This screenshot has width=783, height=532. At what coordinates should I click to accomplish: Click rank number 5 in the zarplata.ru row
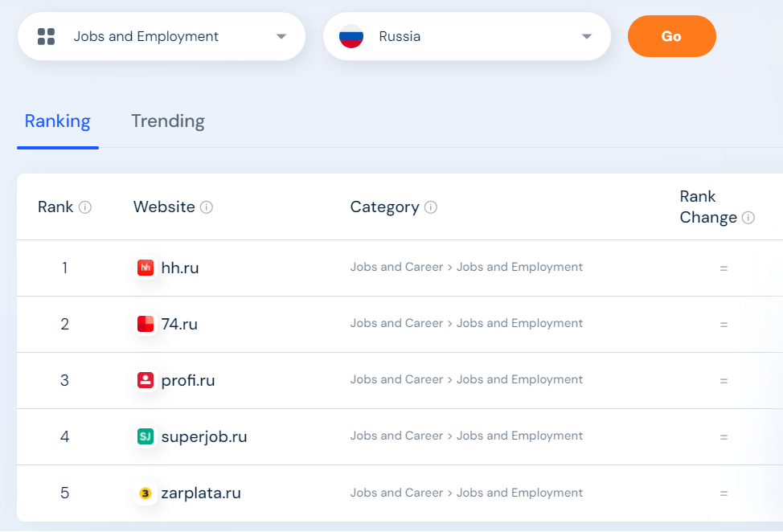point(64,493)
